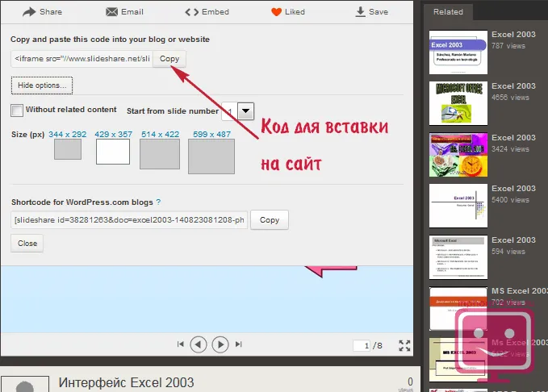The height and width of the screenshot is (392, 548).
Task: Go to previous slide button
Action: tap(199, 344)
